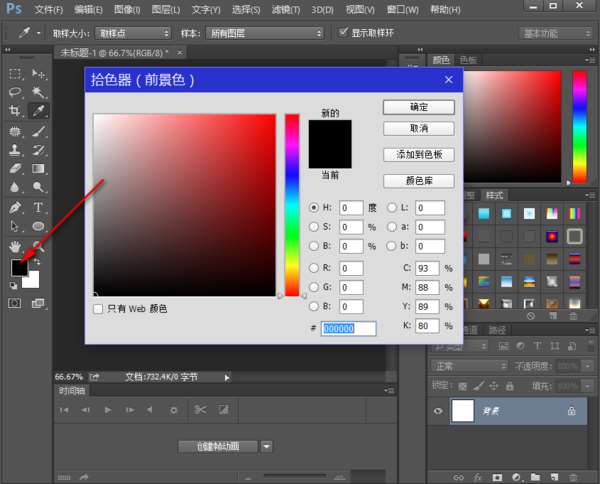Open the Color panel flyout menu
The image size is (600, 484).
coord(590,60)
